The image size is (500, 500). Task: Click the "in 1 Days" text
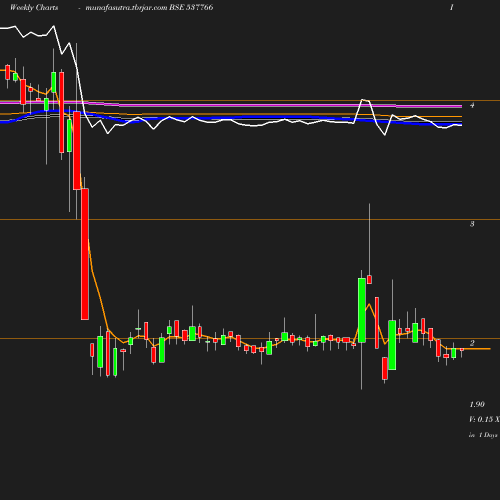pos(483,435)
